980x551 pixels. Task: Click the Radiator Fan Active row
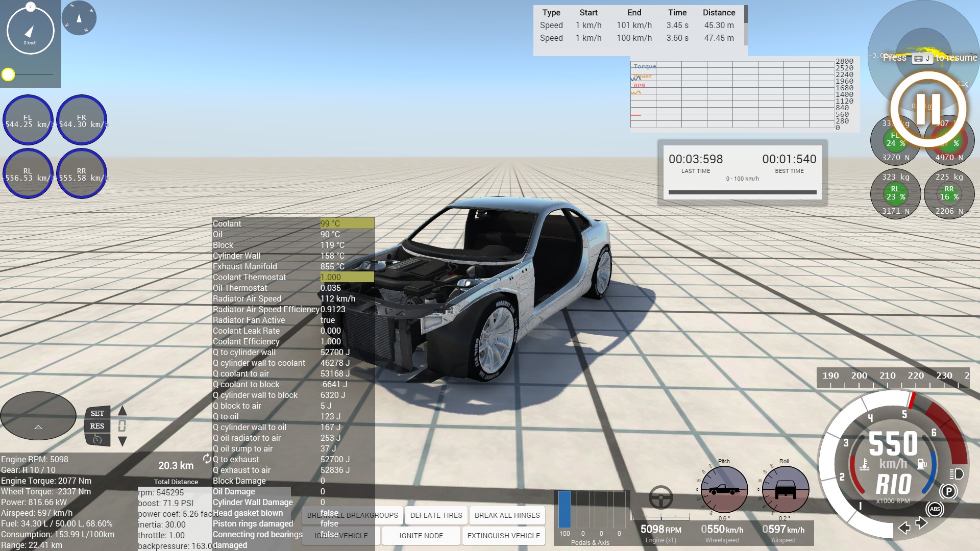coord(293,320)
